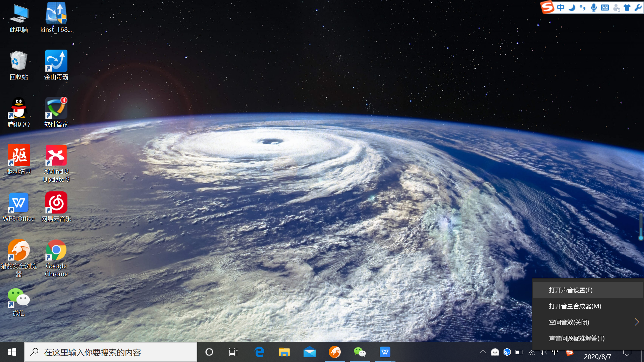Select the 腾讯QQ desktop icon
This screenshot has width=644, height=362.
point(19,112)
